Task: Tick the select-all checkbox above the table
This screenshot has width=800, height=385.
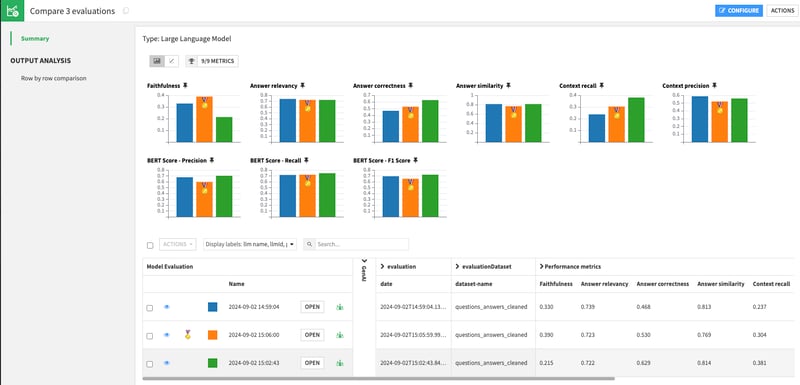Action: click(x=150, y=245)
